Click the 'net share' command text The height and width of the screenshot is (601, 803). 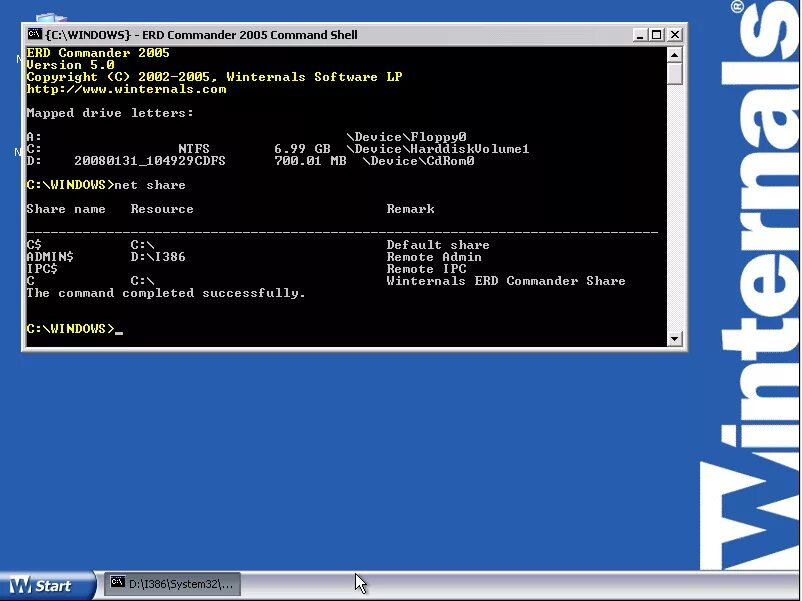click(150, 185)
